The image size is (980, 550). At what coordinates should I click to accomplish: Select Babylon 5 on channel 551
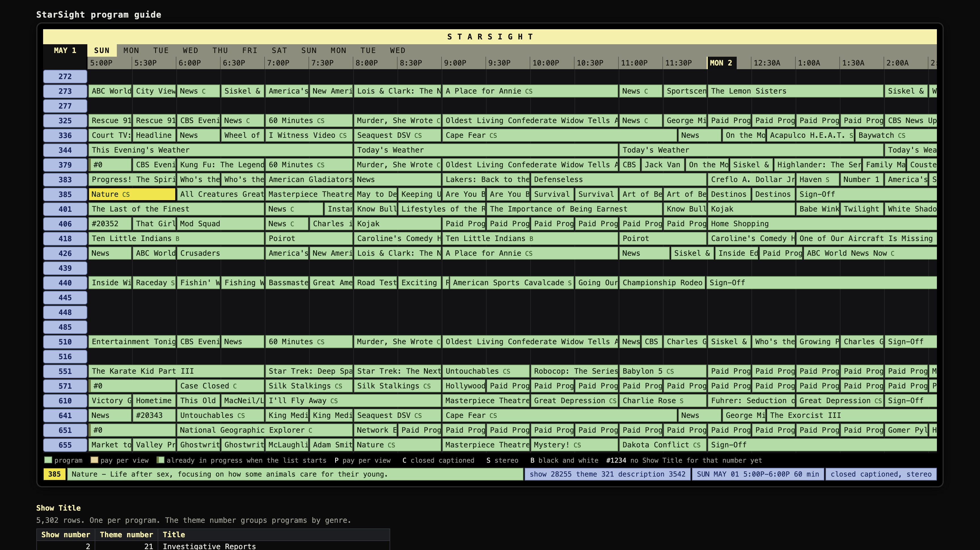pyautogui.click(x=663, y=371)
